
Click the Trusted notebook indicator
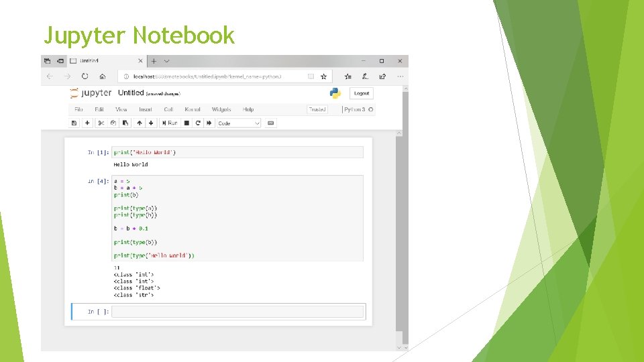(317, 109)
